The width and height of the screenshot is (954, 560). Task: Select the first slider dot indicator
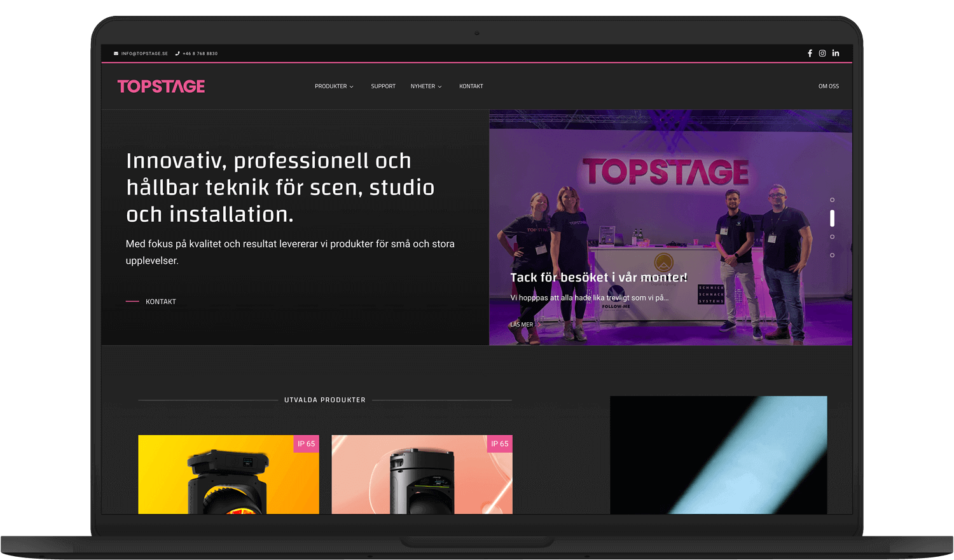[x=832, y=200]
